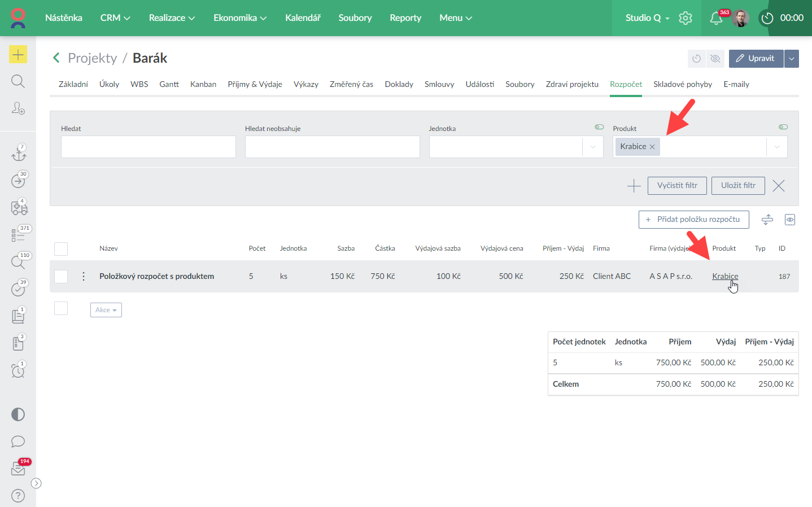Toggle the switch above Produkt filter
This screenshot has height=507, width=812.
[783, 127]
